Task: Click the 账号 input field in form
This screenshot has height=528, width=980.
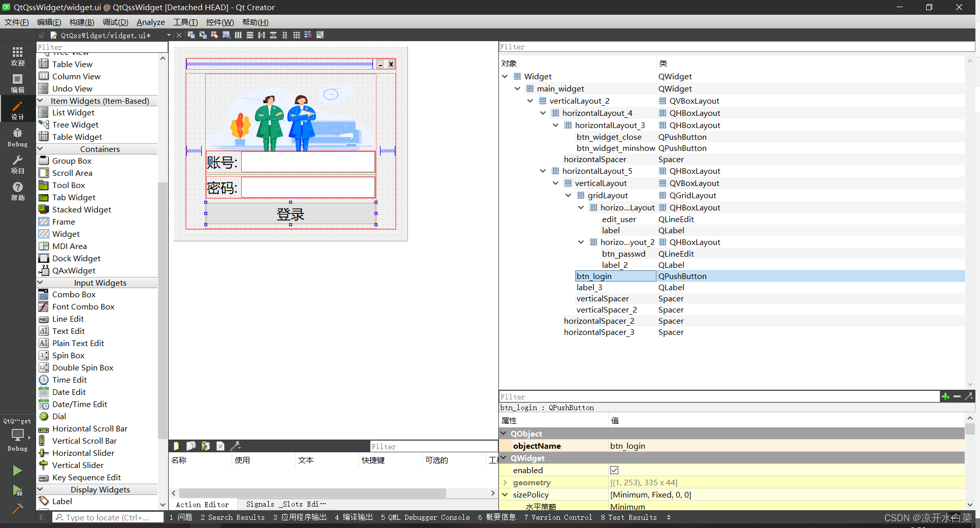Action: [x=308, y=162]
